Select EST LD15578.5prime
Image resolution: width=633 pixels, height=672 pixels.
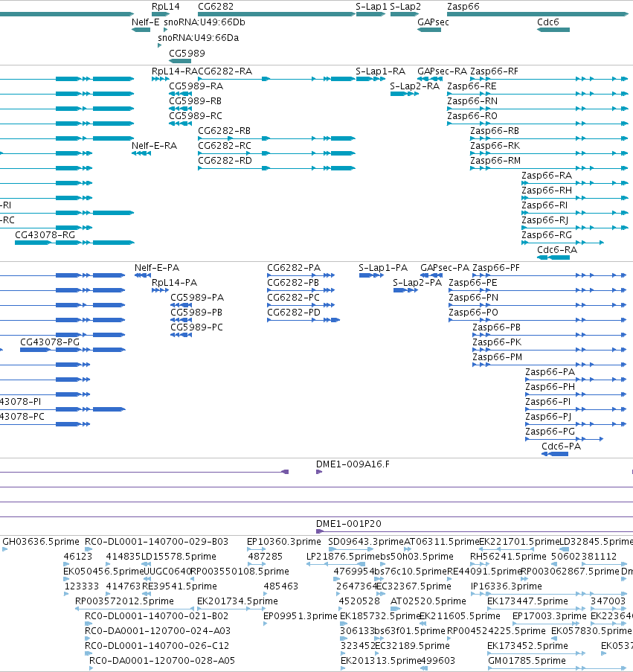(x=179, y=557)
